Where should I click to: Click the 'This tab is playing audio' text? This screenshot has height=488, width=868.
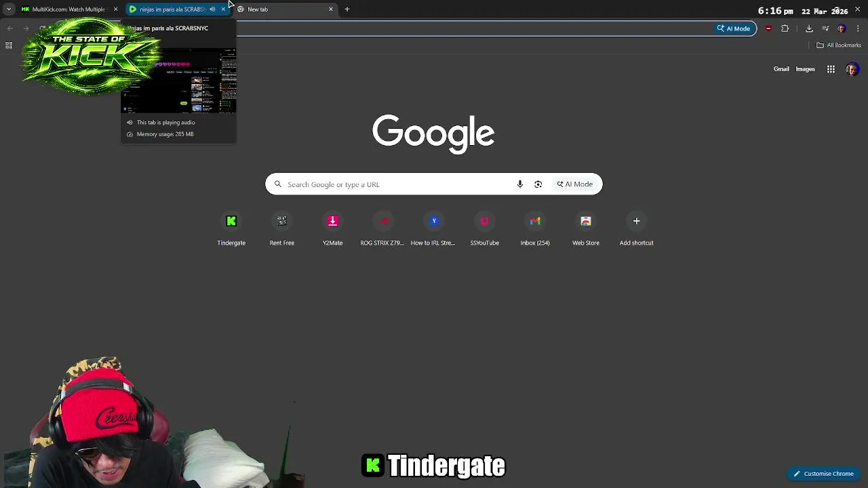click(165, 123)
